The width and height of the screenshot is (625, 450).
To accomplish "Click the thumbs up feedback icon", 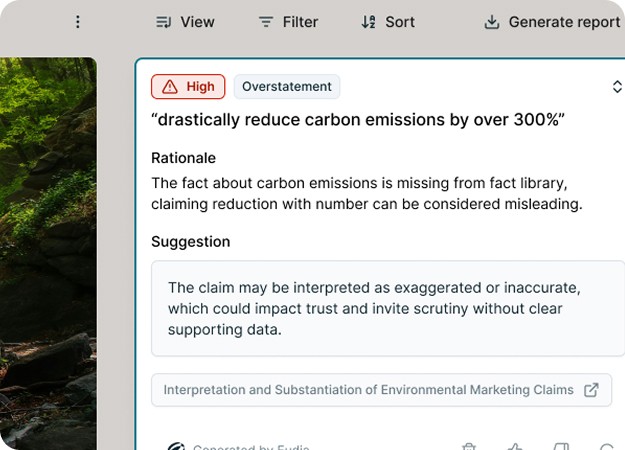I will (515, 447).
